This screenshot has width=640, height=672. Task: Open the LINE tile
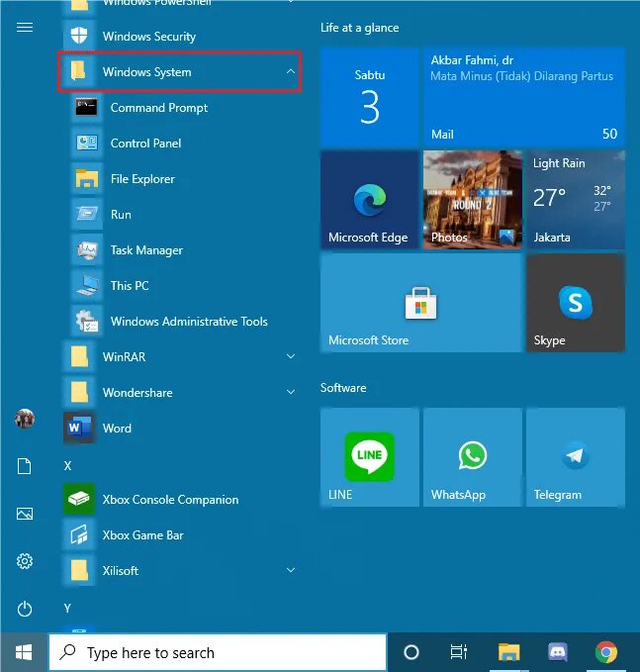370,457
